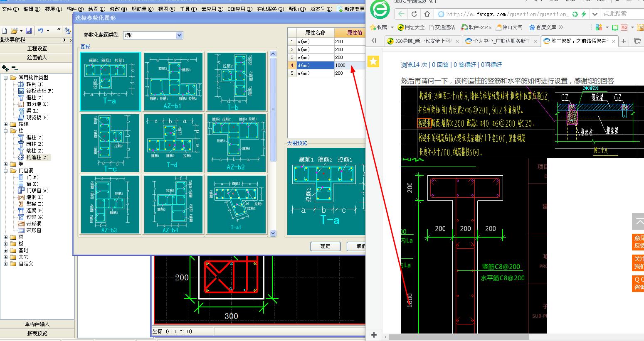Click the Save disk icon
This screenshot has width=644, height=341.
[29, 31]
